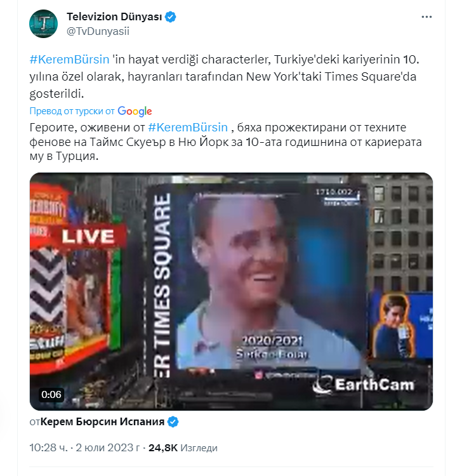Click the 'Превод от турски от' translation link
The image size is (462, 476).
pos(72,111)
